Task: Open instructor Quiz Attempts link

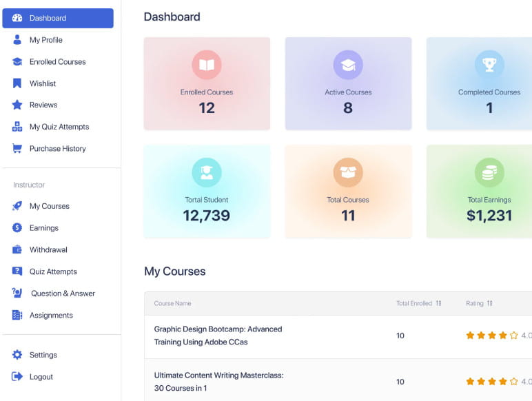Action: (x=53, y=271)
